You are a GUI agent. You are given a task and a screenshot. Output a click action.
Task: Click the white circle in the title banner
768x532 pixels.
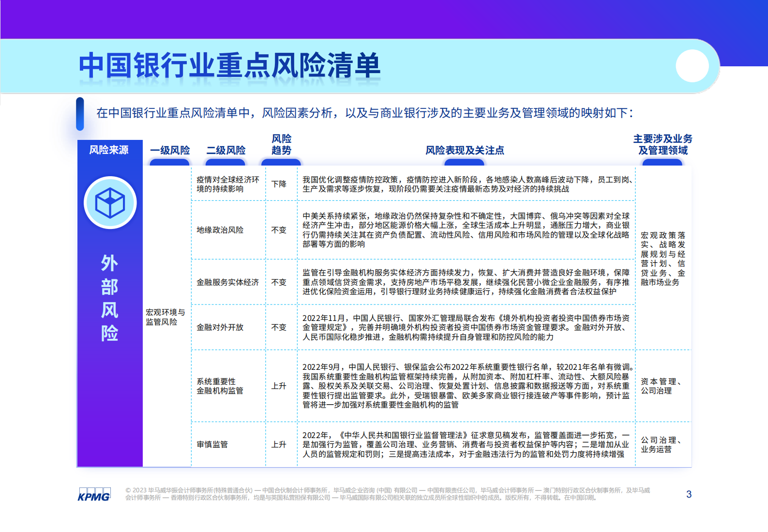click(x=692, y=66)
